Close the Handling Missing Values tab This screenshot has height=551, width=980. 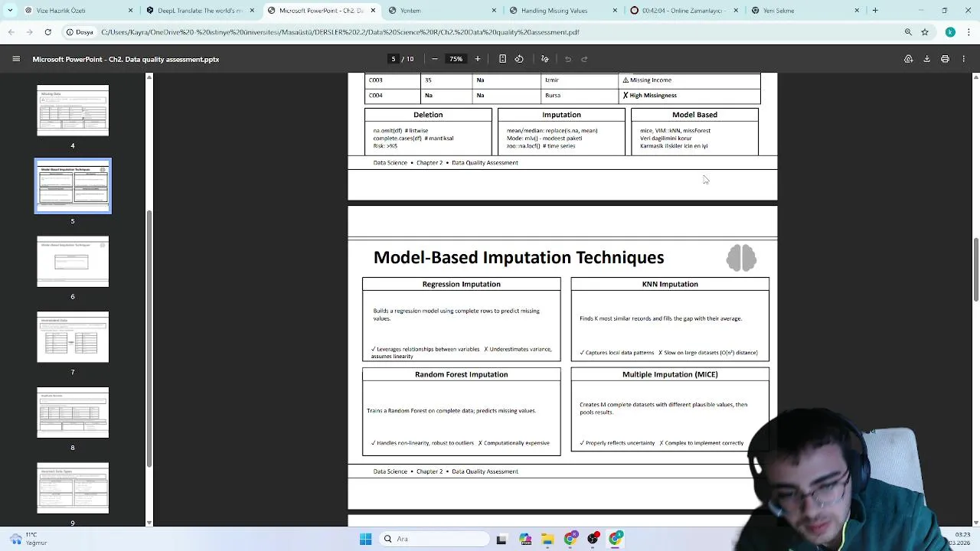point(615,11)
